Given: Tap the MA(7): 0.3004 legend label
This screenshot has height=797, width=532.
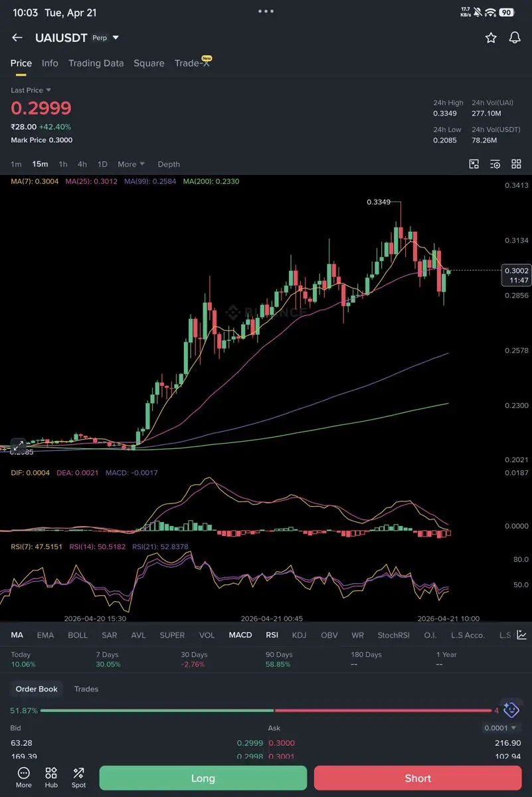Looking at the screenshot, I should point(35,181).
